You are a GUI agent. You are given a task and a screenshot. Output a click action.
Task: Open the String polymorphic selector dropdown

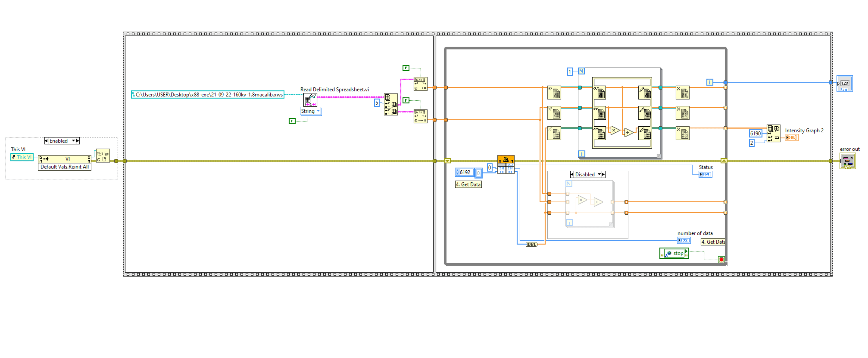click(x=318, y=111)
